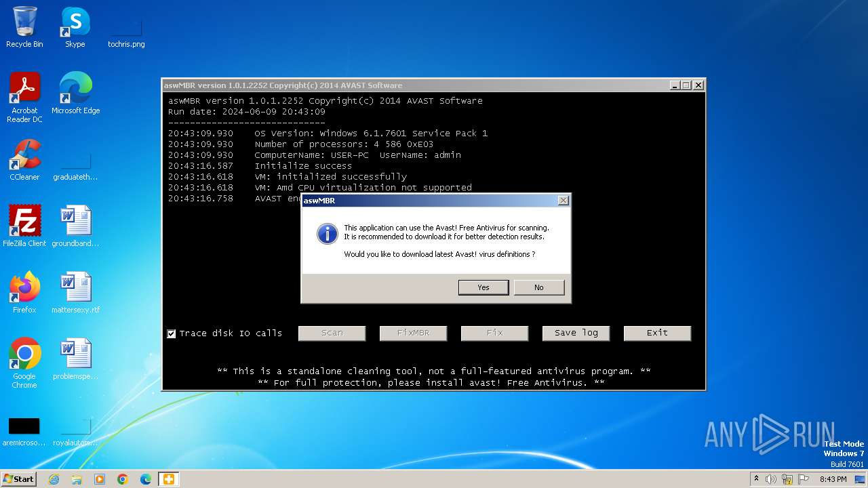
Task: Select FileZilla Client shortcut
Action: pyautogui.click(x=24, y=226)
